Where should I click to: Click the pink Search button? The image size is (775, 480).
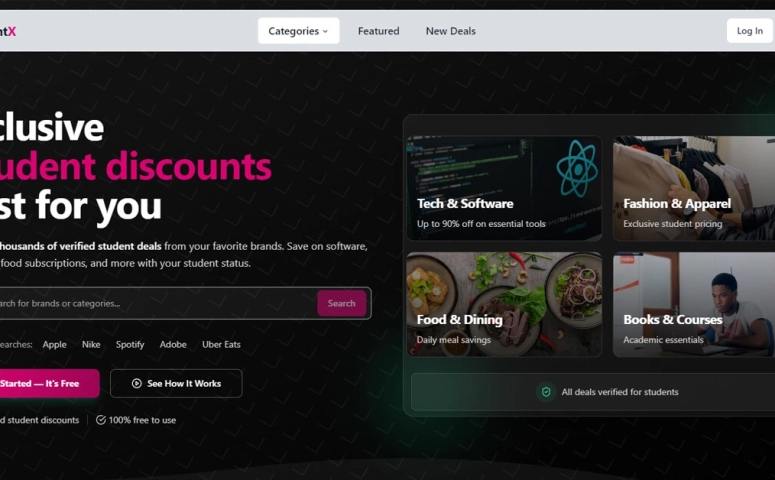(342, 303)
